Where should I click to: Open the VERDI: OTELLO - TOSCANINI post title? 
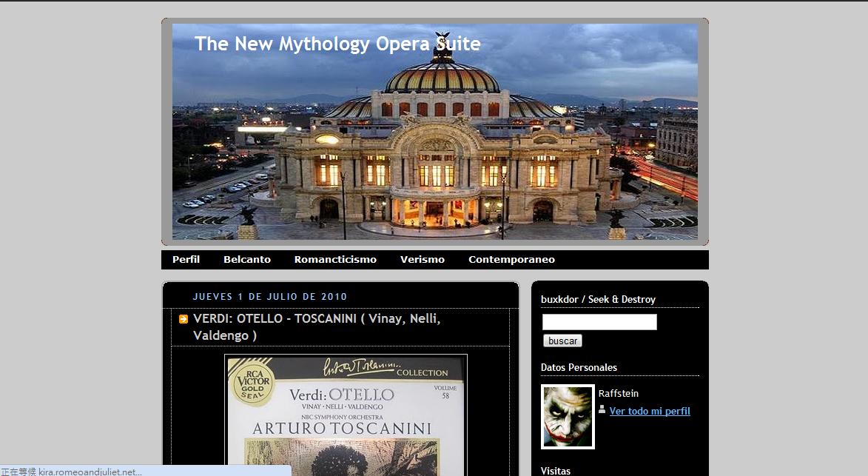point(317,327)
